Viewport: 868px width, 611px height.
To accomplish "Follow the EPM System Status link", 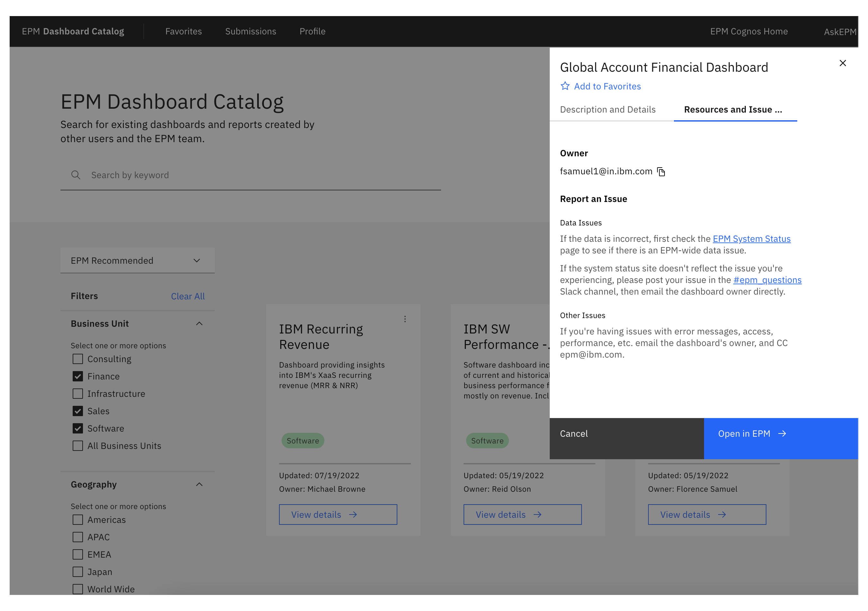I will click(x=751, y=239).
